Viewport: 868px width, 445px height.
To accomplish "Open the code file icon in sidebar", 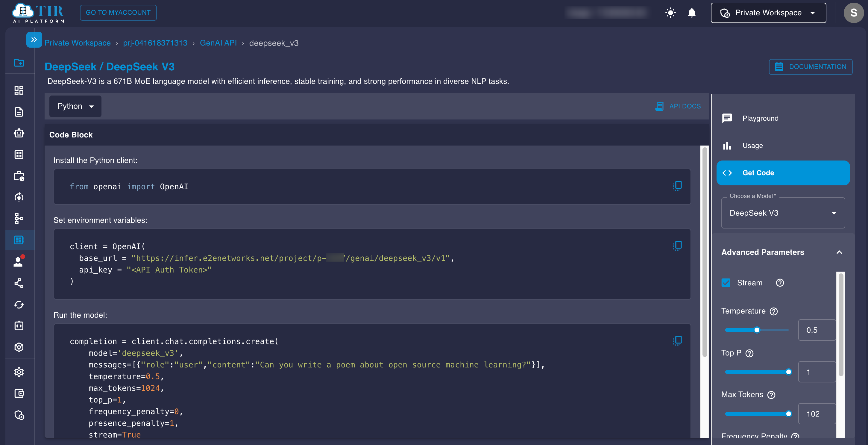I will click(x=19, y=326).
